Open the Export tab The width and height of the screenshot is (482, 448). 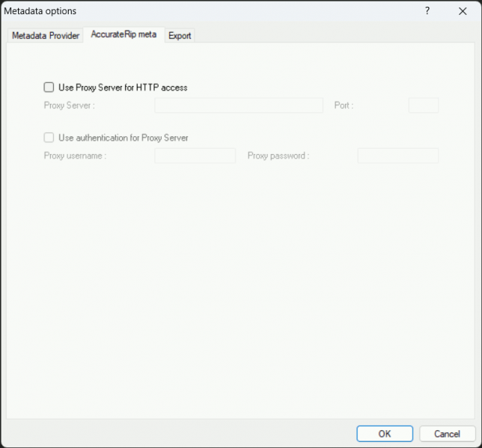[180, 35]
